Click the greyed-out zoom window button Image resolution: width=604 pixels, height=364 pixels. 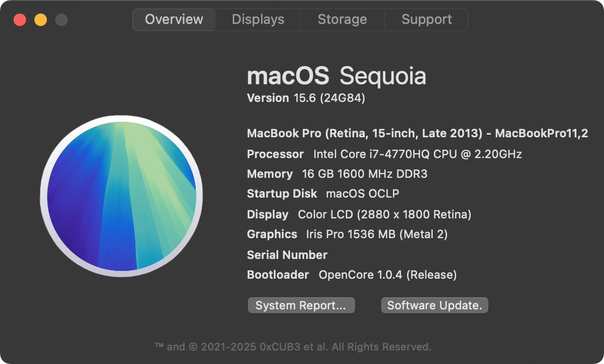click(61, 20)
